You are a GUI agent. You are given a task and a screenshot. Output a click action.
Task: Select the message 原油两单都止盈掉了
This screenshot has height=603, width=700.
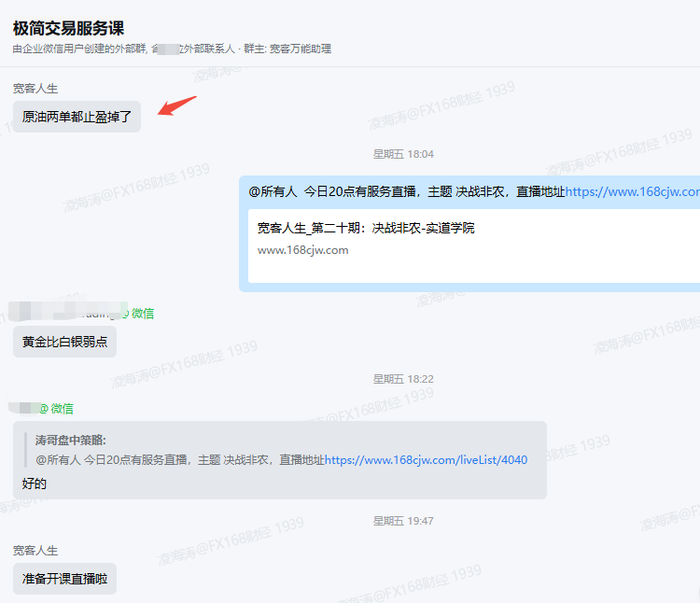[77, 118]
